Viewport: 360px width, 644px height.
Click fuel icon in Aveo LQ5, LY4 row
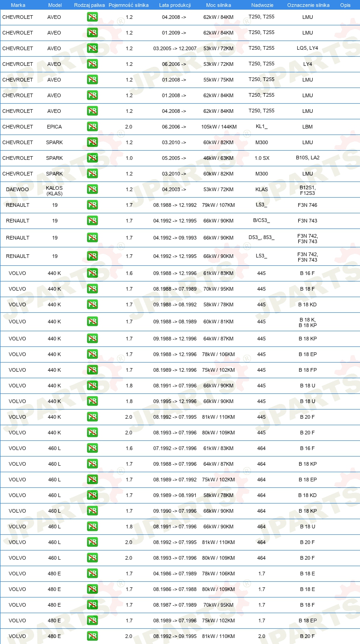pyautogui.click(x=92, y=48)
